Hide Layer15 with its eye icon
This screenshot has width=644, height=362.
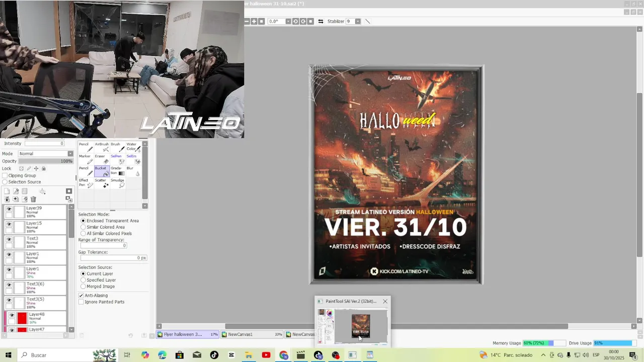pos(9,224)
